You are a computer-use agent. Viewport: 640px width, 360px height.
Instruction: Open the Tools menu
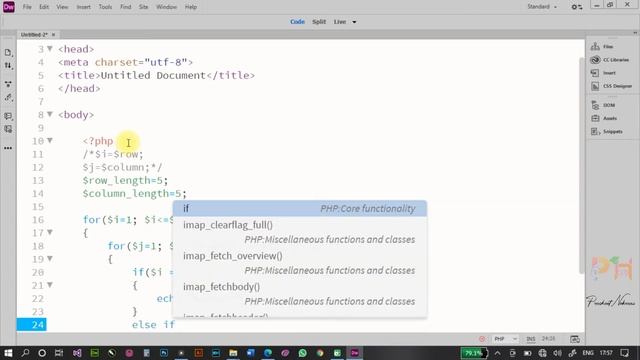coord(105,7)
